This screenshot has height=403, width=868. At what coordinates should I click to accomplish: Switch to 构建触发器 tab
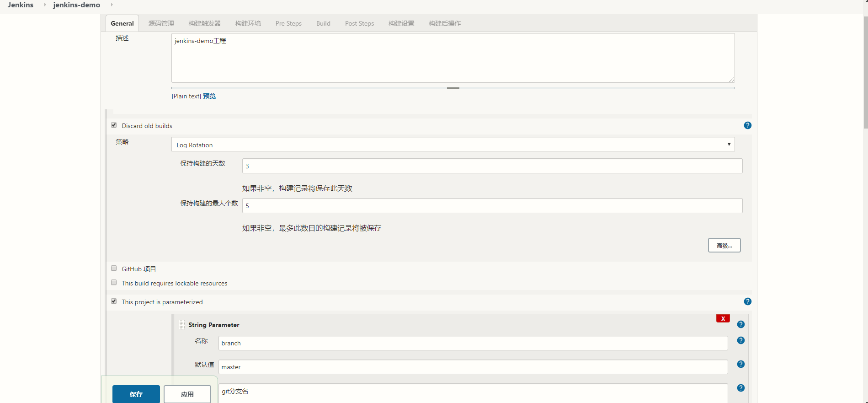tap(204, 23)
